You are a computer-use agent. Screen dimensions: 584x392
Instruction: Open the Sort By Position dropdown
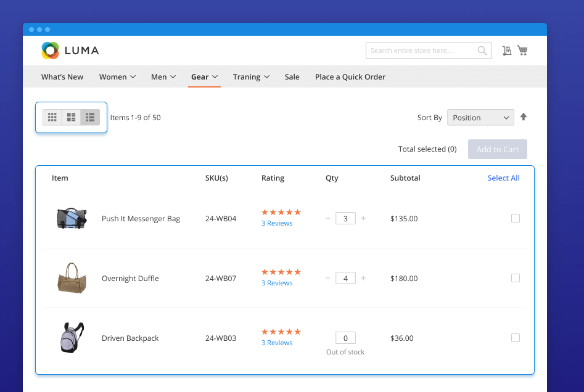(x=480, y=117)
